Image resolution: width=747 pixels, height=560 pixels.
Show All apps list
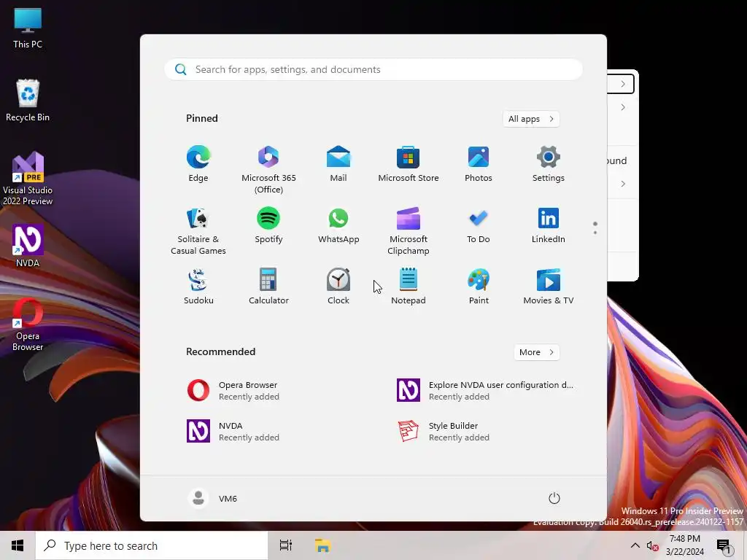[x=531, y=119]
